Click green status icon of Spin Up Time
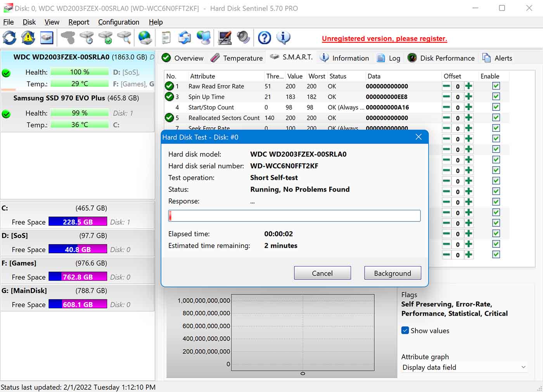The image size is (543, 392). (x=169, y=97)
